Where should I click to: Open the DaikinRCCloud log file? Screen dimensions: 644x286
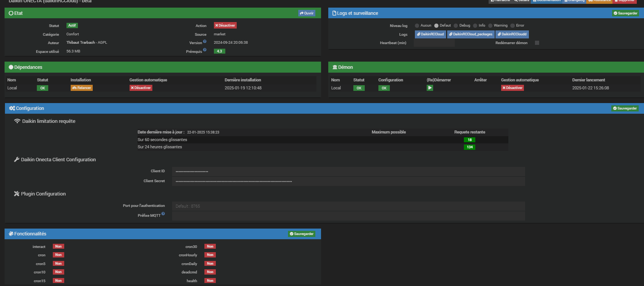click(430, 34)
